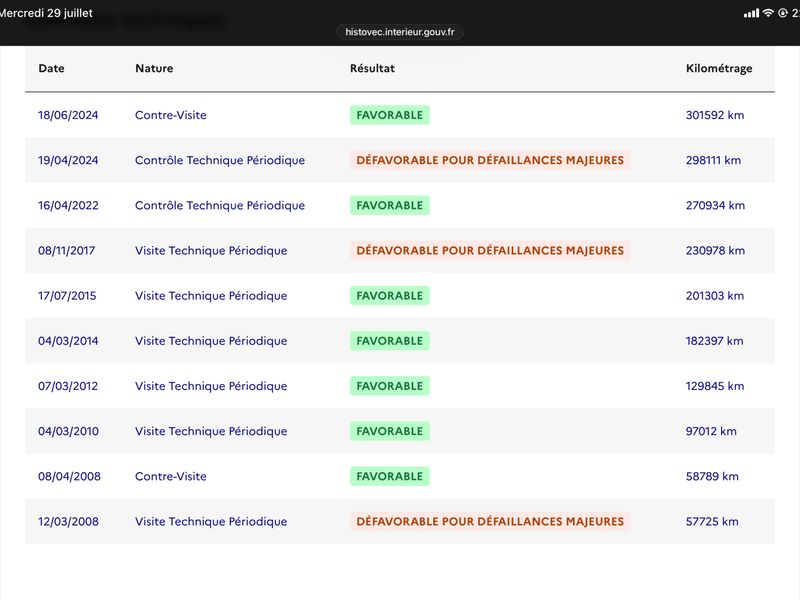Click DÉFAVORABLE badge on 12/03/2008 row

pos(490,521)
